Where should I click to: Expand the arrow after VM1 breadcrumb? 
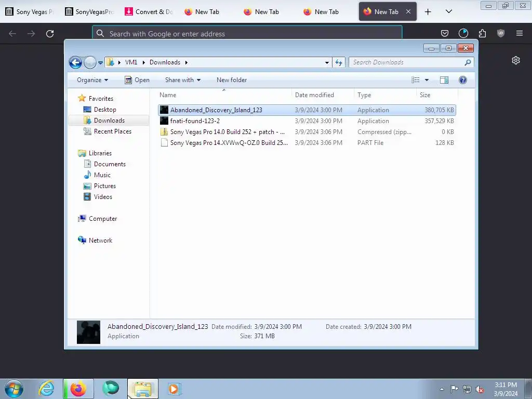tap(143, 62)
